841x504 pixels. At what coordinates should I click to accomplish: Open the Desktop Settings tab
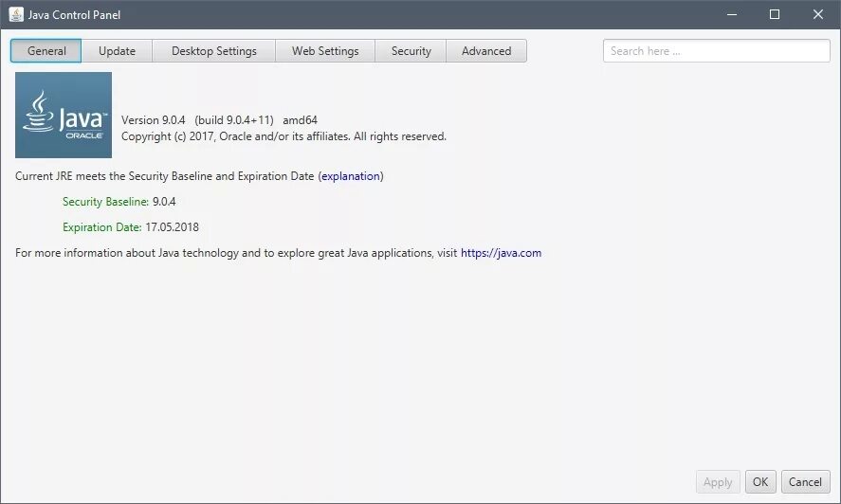214,51
